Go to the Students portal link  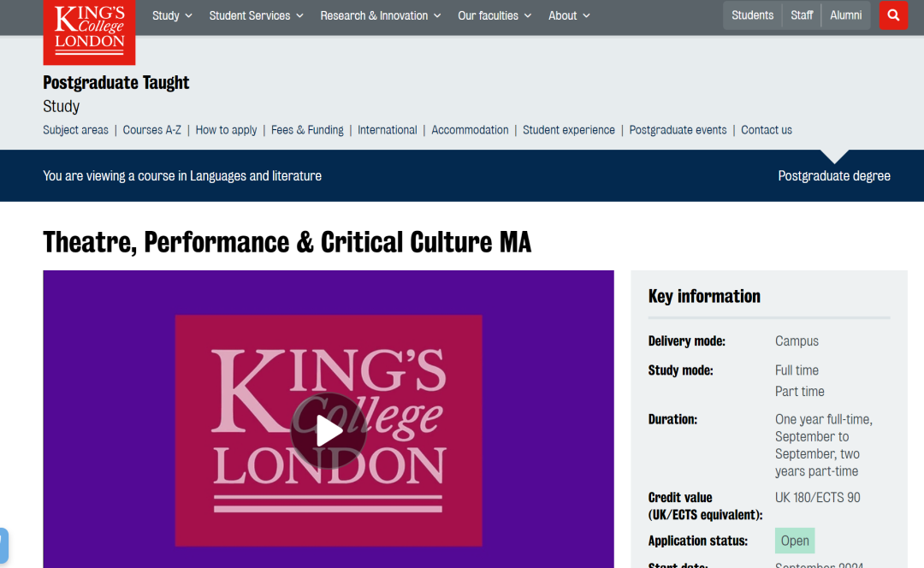[753, 15]
